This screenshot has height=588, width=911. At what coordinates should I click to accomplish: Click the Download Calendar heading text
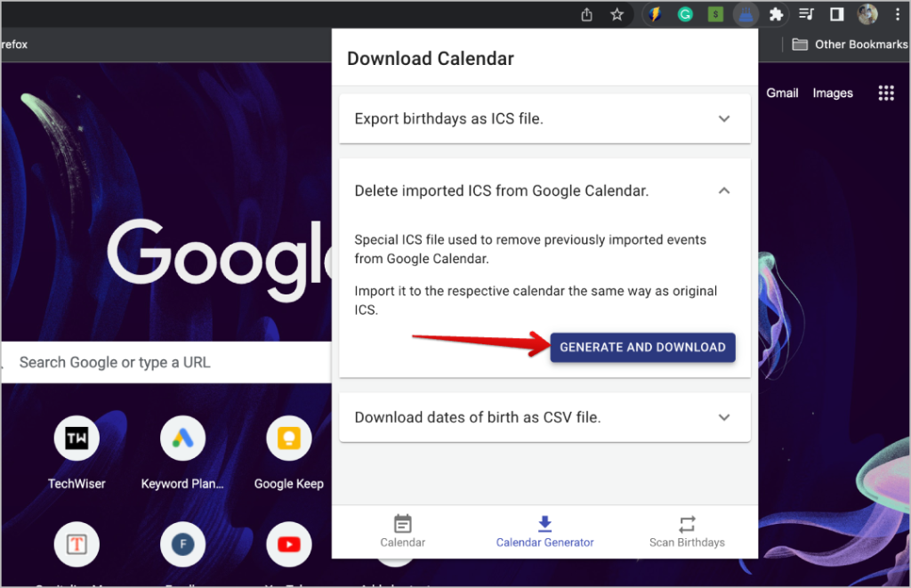[x=431, y=59]
